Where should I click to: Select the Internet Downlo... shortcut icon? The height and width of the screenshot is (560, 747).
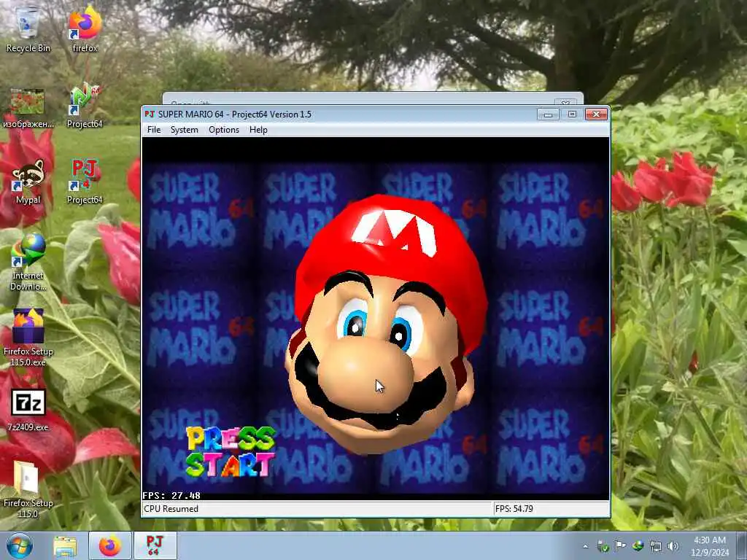28,262
